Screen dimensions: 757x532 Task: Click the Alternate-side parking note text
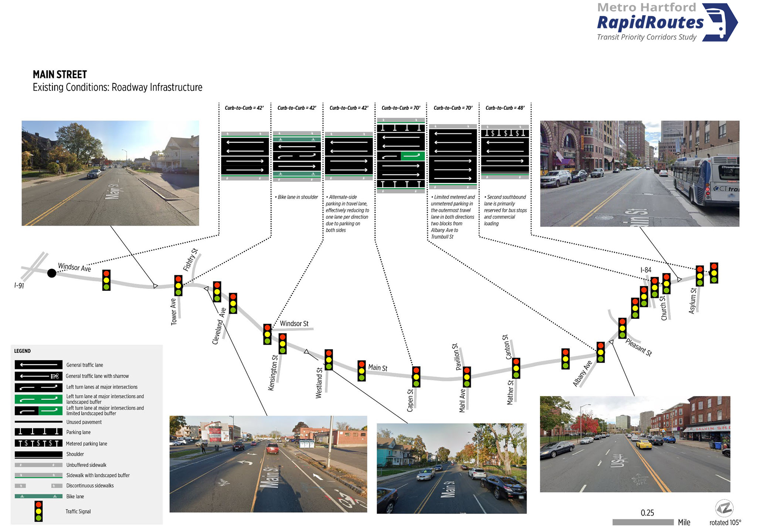point(347,214)
